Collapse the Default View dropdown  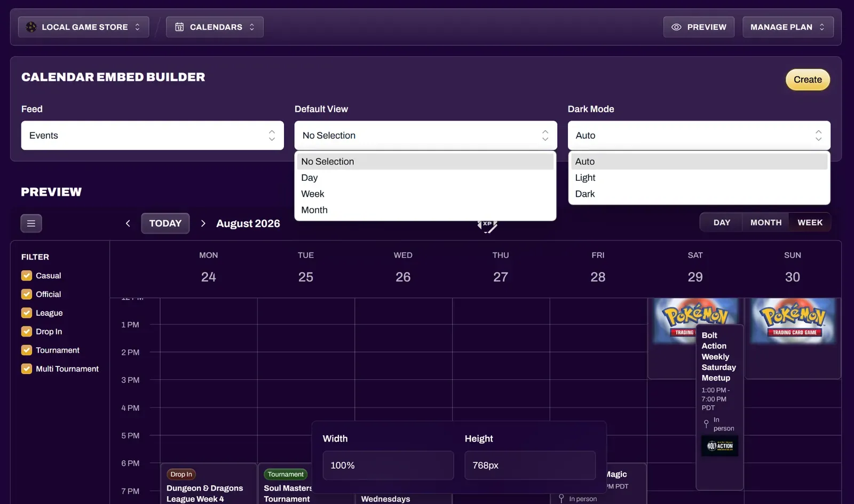426,135
